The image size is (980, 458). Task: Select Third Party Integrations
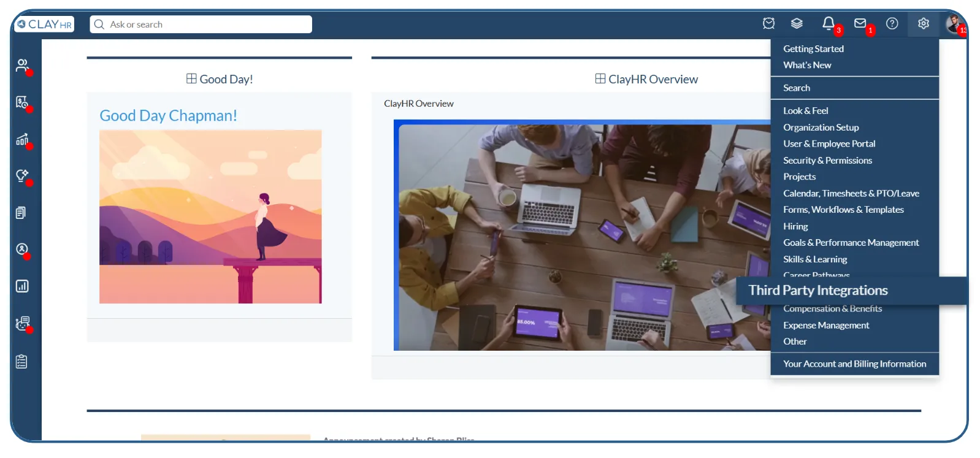tap(818, 290)
